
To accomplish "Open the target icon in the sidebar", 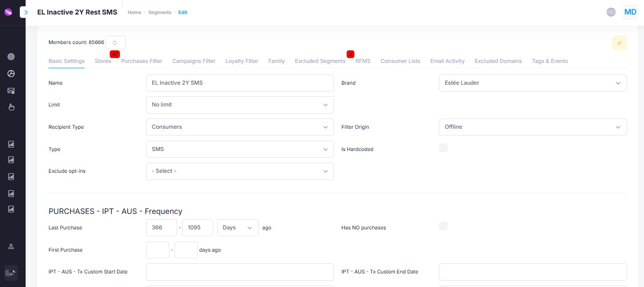I will pos(11,57).
